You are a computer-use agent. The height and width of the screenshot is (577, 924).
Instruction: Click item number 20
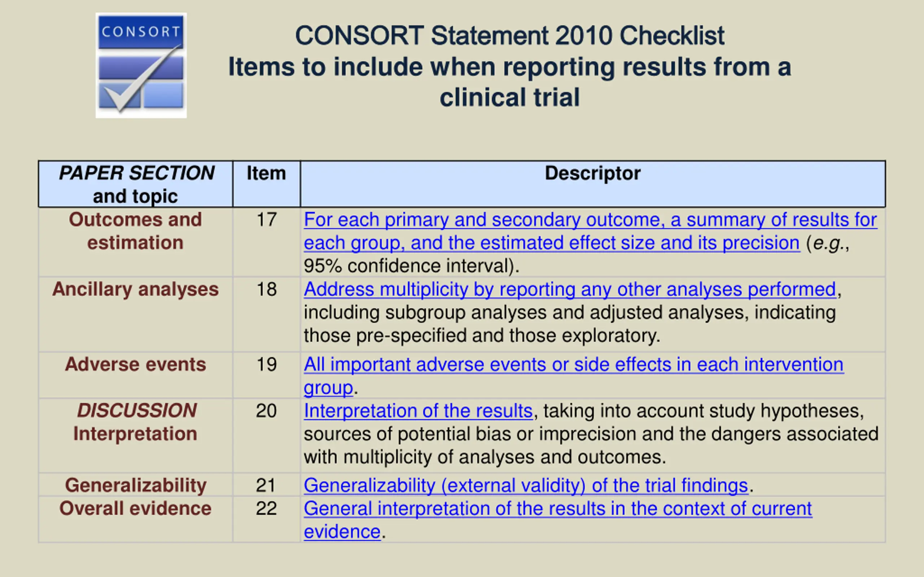tap(266, 411)
